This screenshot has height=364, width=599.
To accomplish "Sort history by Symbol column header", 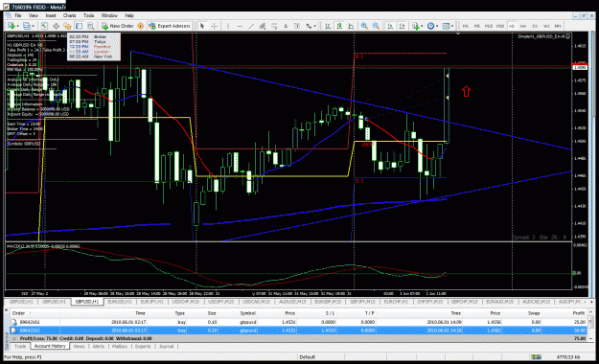I will coord(247,313).
